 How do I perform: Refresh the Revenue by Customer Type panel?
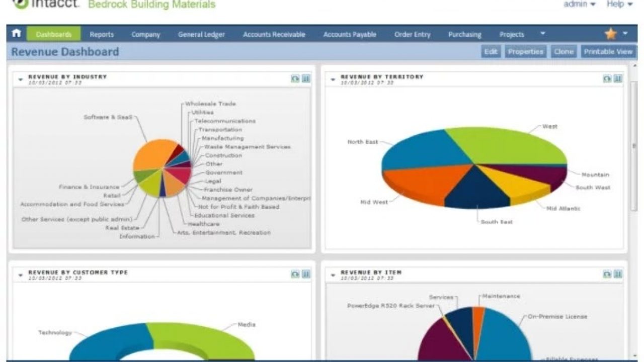click(x=295, y=274)
